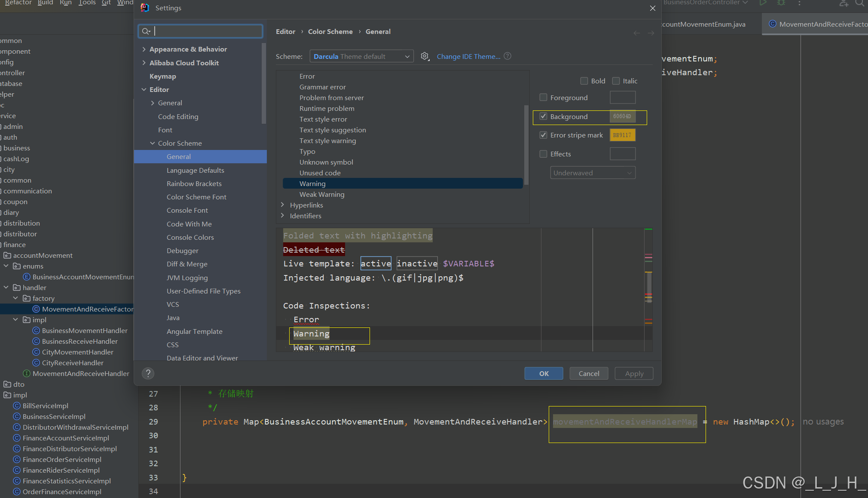The height and width of the screenshot is (498, 868).
Task: Click the help question mark beside Change IDE Theme
Action: (507, 56)
